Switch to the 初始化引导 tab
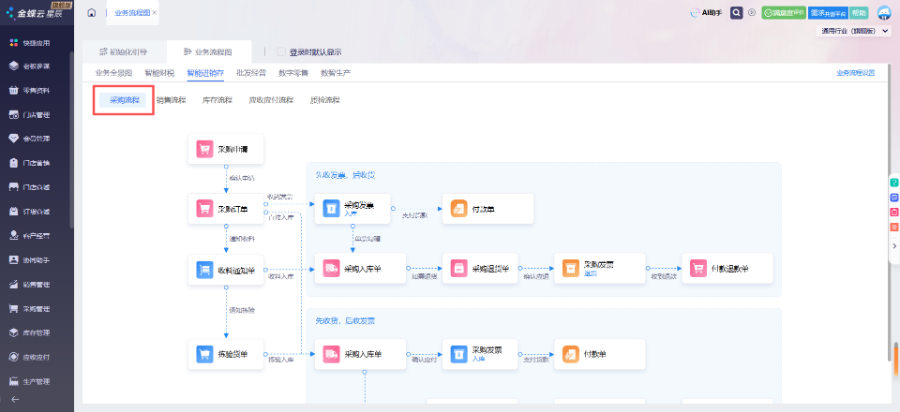The height and width of the screenshot is (412, 900). [123, 52]
